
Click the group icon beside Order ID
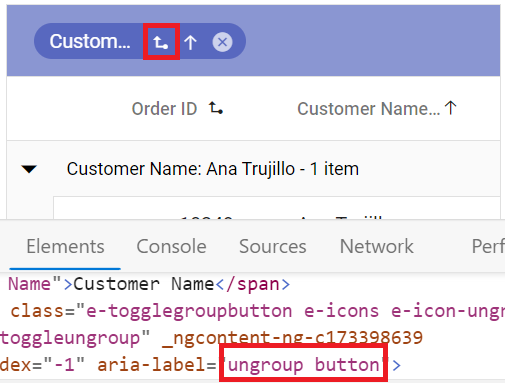pos(216,108)
